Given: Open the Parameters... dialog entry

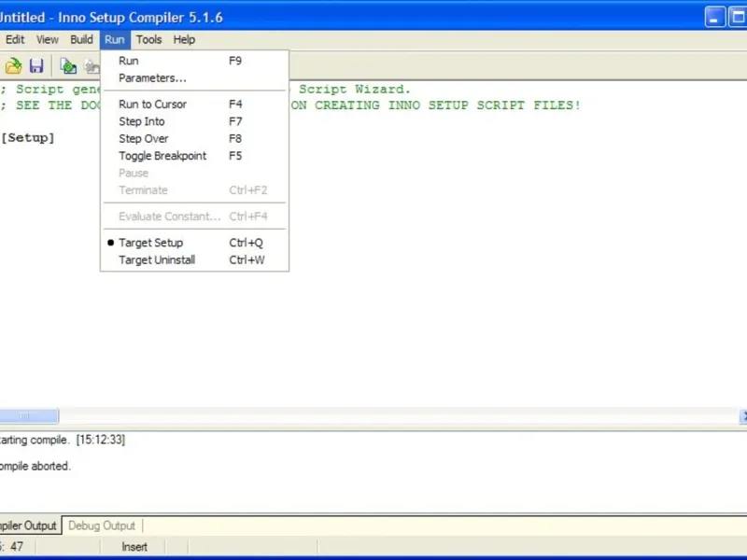Looking at the screenshot, I should click(194, 78).
